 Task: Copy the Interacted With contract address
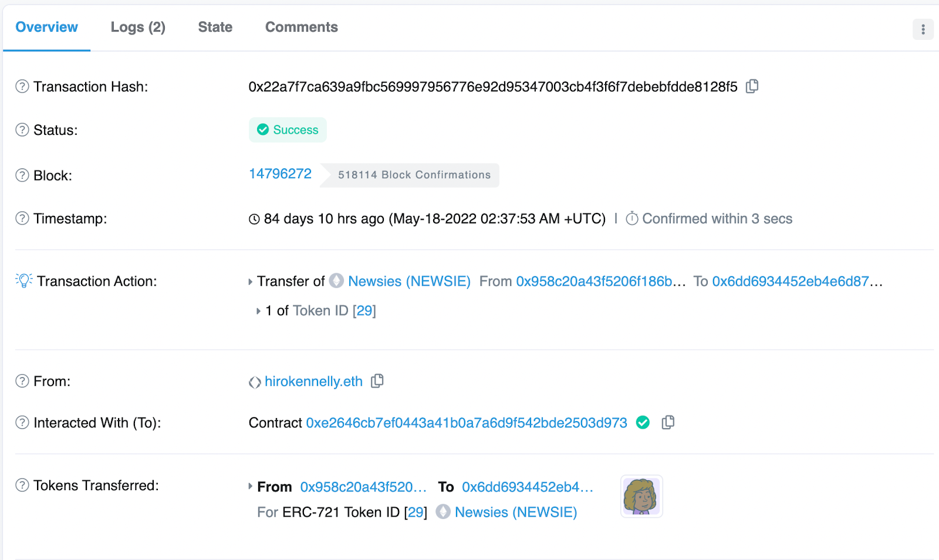click(x=668, y=422)
